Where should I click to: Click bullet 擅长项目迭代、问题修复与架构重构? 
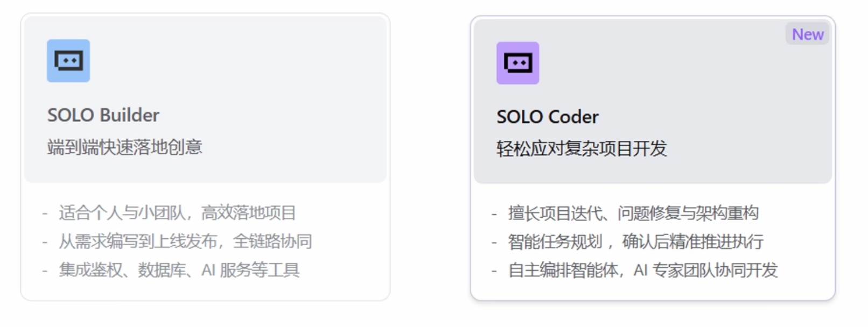pos(633,214)
